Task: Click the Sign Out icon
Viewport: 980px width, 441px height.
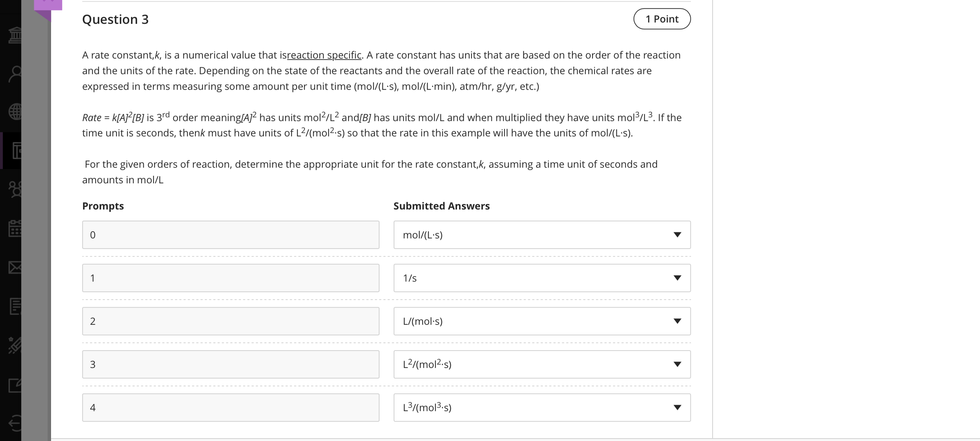Action: click(14, 423)
